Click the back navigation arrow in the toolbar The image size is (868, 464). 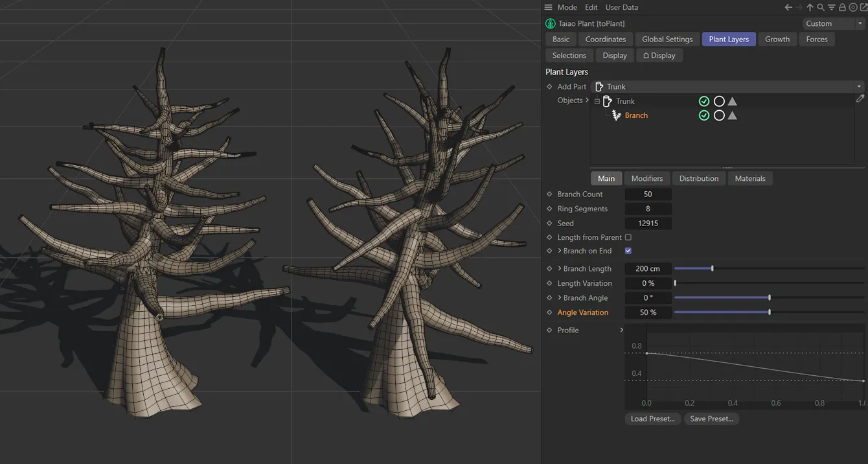coord(788,7)
